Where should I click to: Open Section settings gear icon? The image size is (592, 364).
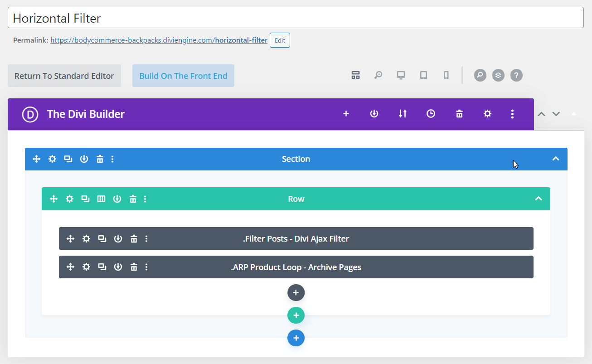click(x=53, y=159)
